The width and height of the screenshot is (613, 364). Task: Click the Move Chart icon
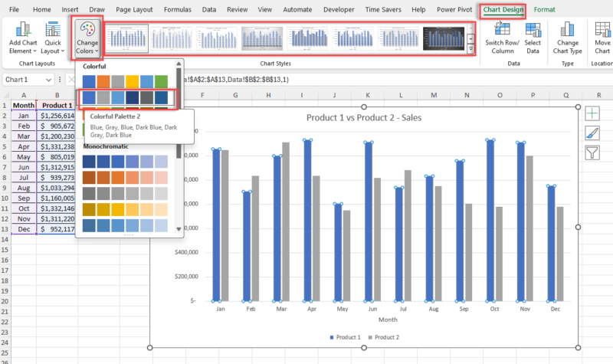pyautogui.click(x=602, y=30)
